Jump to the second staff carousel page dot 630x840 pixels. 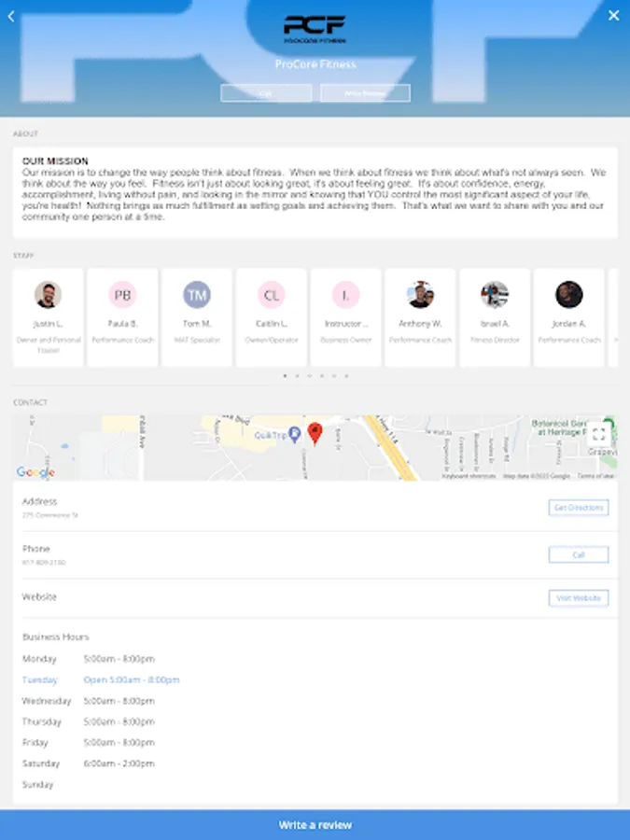[x=298, y=376]
